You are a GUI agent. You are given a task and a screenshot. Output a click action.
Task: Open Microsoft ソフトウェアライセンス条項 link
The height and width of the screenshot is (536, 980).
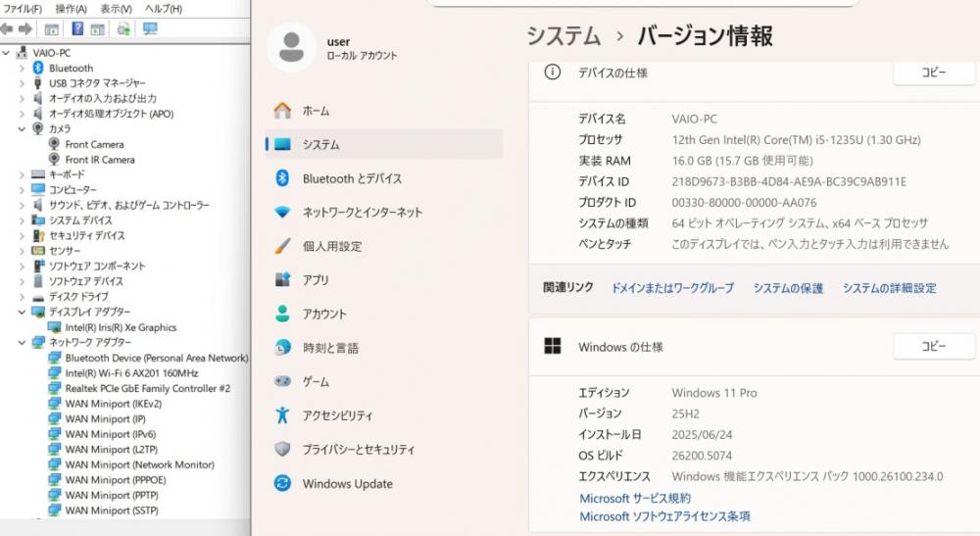(x=664, y=516)
